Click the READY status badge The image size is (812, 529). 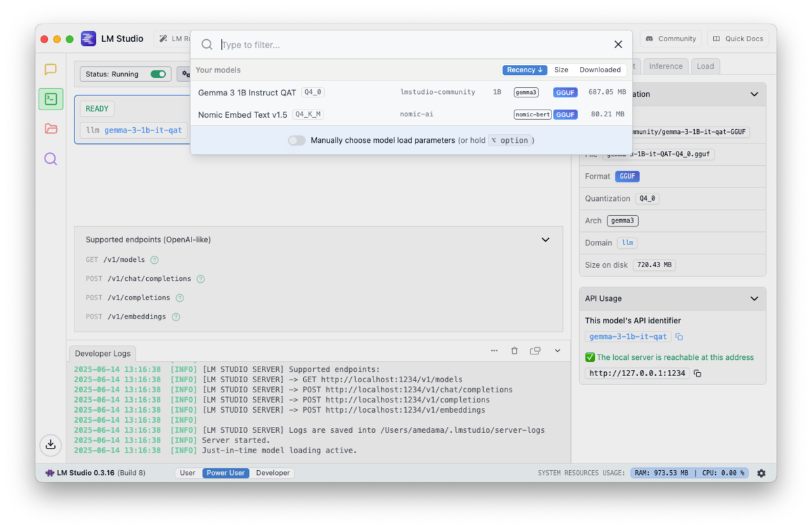(97, 108)
